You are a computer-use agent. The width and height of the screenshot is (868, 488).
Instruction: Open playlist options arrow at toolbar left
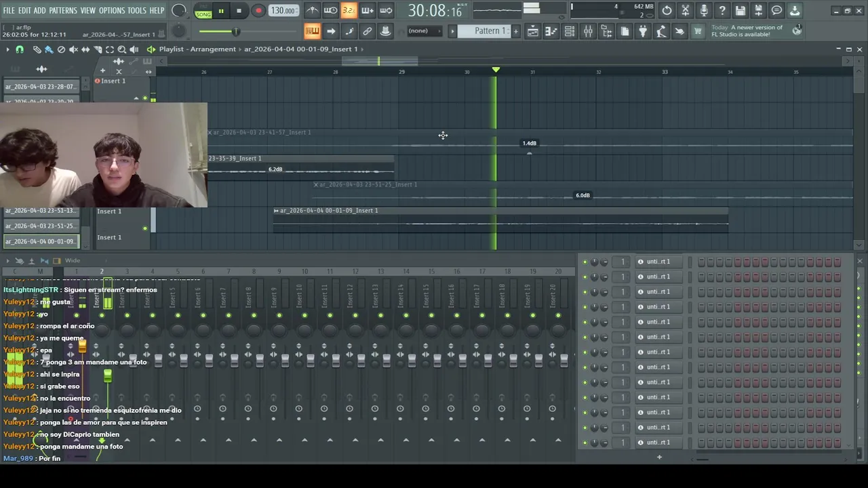click(x=7, y=49)
